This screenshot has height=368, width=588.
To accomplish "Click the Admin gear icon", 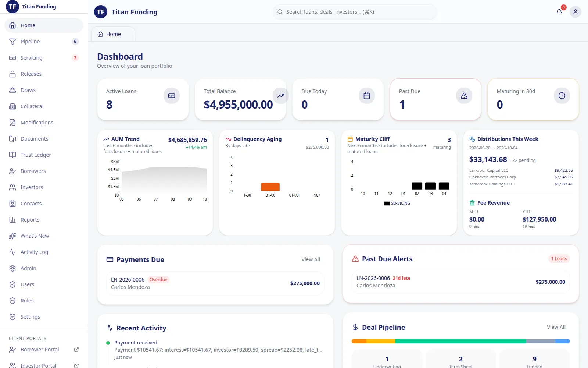I will point(12,268).
